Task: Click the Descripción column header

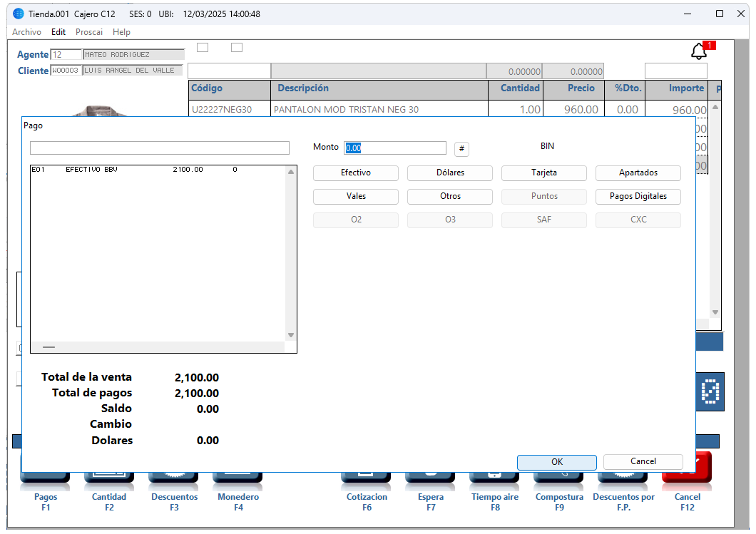Action: (x=379, y=90)
